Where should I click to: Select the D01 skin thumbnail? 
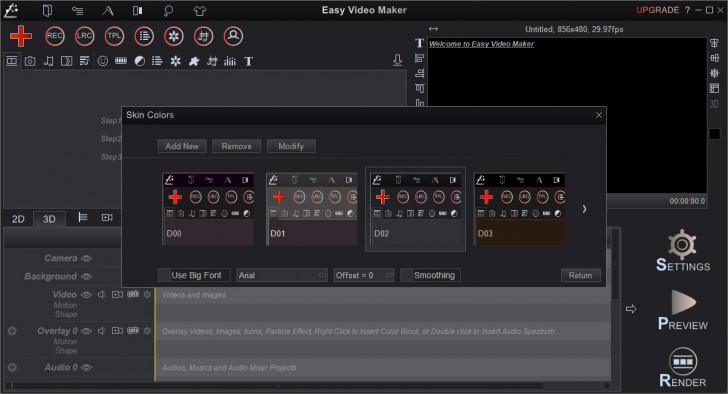[x=312, y=209]
